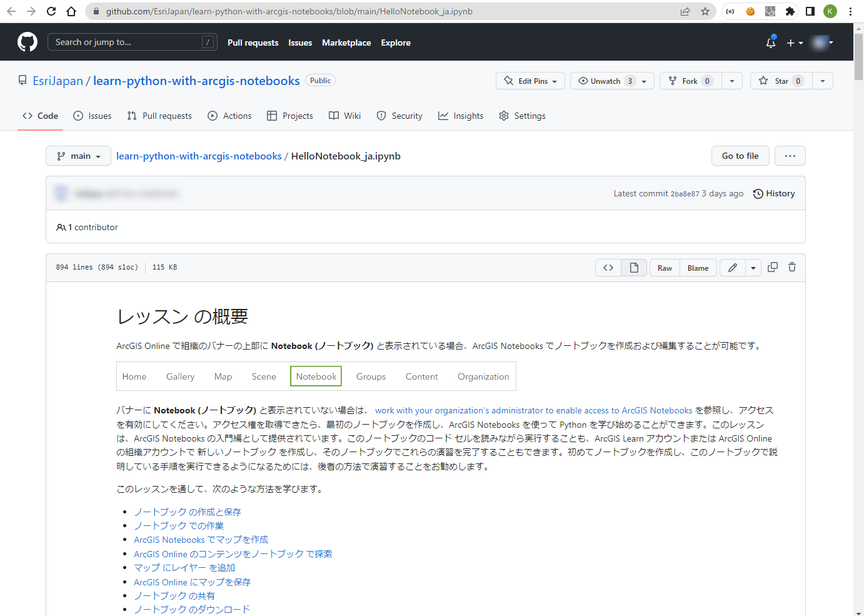Switch to rendered blob view icon
The image size is (864, 616).
(634, 267)
